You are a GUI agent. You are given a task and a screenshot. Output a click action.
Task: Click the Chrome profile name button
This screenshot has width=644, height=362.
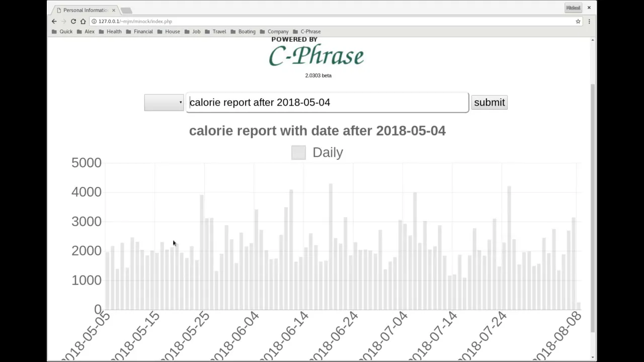(x=573, y=8)
